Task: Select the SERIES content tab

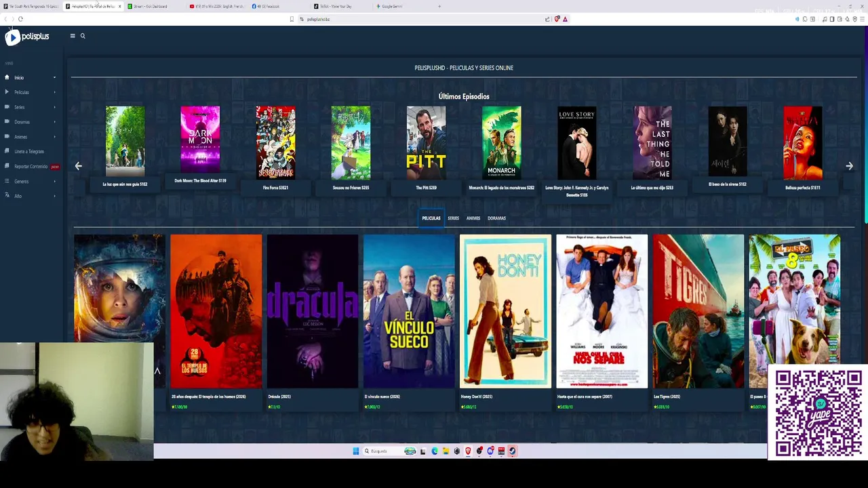Action: coord(453,218)
